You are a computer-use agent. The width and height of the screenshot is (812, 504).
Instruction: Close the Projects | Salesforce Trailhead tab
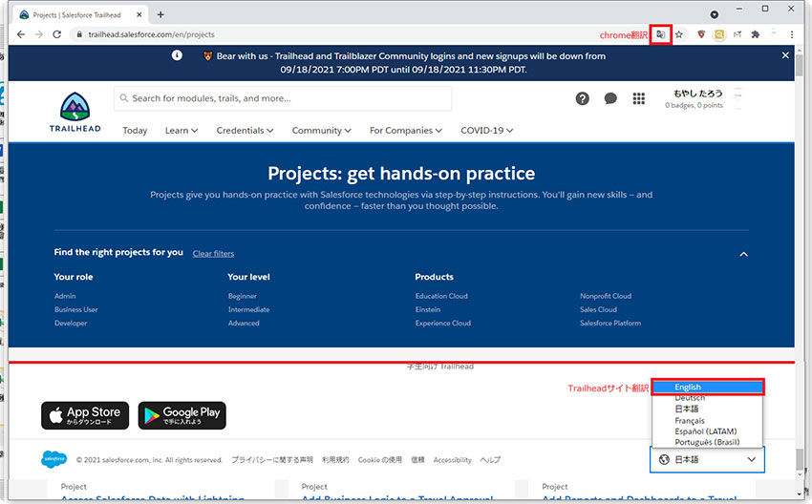[139, 15]
